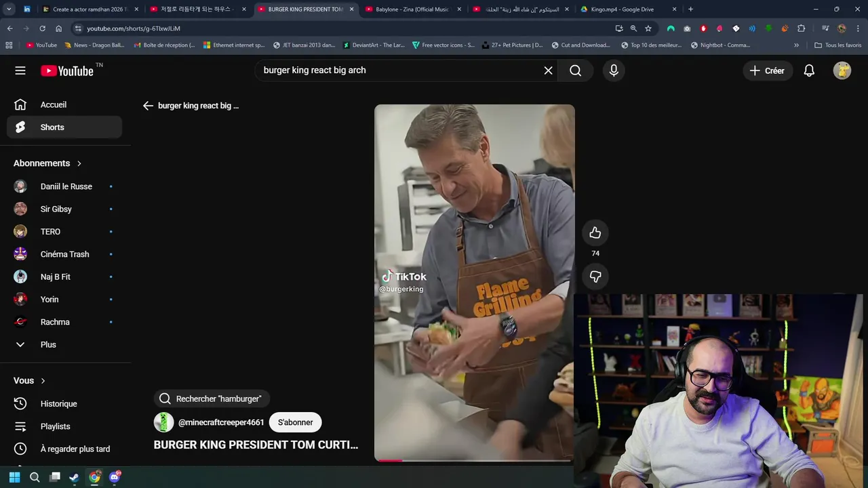
Task: Click browser back arrow
Action: (x=9, y=28)
